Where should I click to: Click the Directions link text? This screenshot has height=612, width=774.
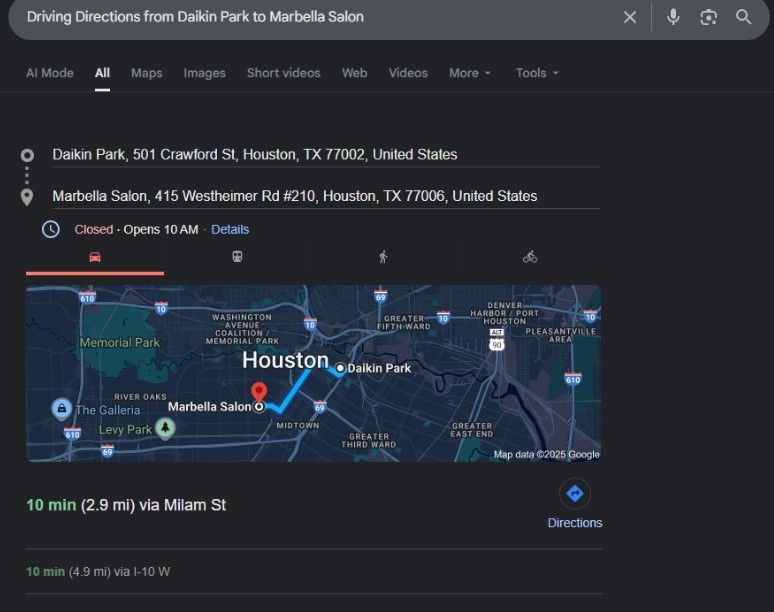coord(575,523)
